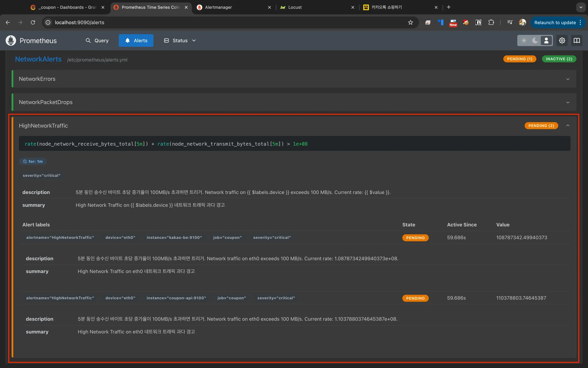
Task: Open the Status dropdown menu
Action: pos(180,41)
